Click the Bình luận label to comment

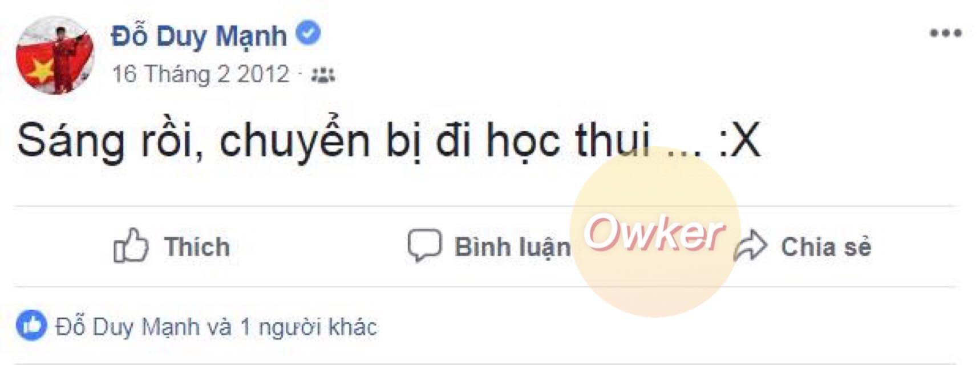[x=512, y=248]
